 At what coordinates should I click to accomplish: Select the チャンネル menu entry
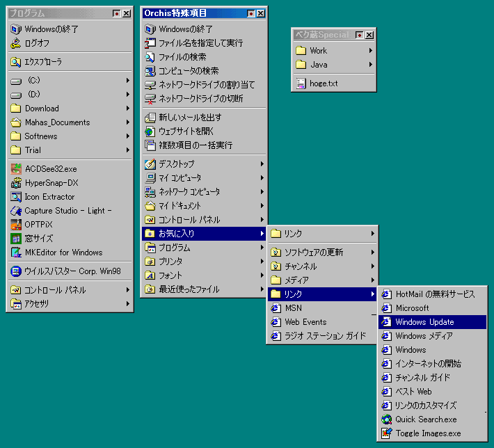click(x=321, y=266)
